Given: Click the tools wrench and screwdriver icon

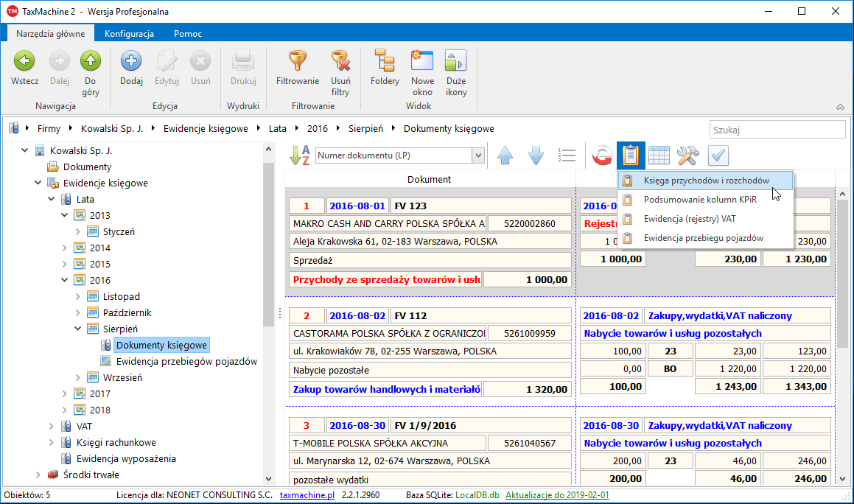Looking at the screenshot, I should [x=687, y=155].
